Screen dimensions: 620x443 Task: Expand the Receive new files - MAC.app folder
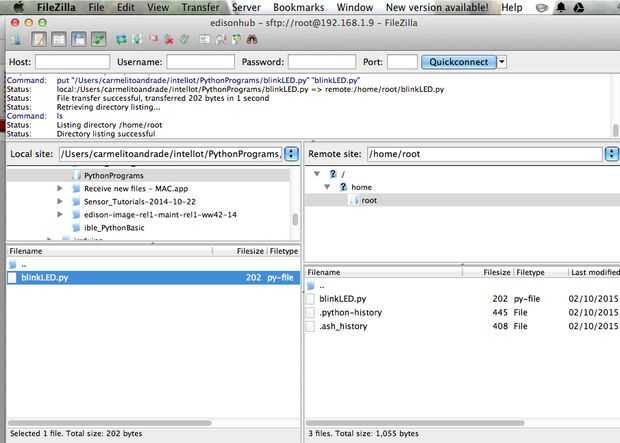pos(60,188)
